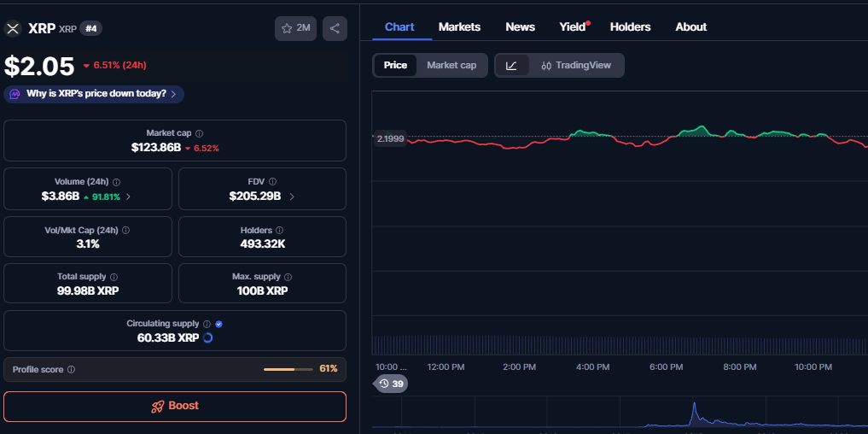Open FDV info icon
Viewport: 868px width, 434px height.
coord(272,182)
